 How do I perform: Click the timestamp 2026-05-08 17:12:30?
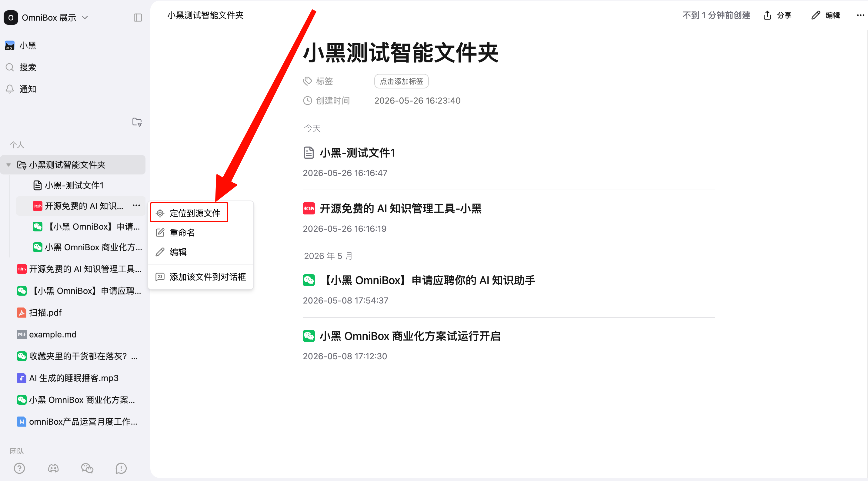(x=345, y=357)
